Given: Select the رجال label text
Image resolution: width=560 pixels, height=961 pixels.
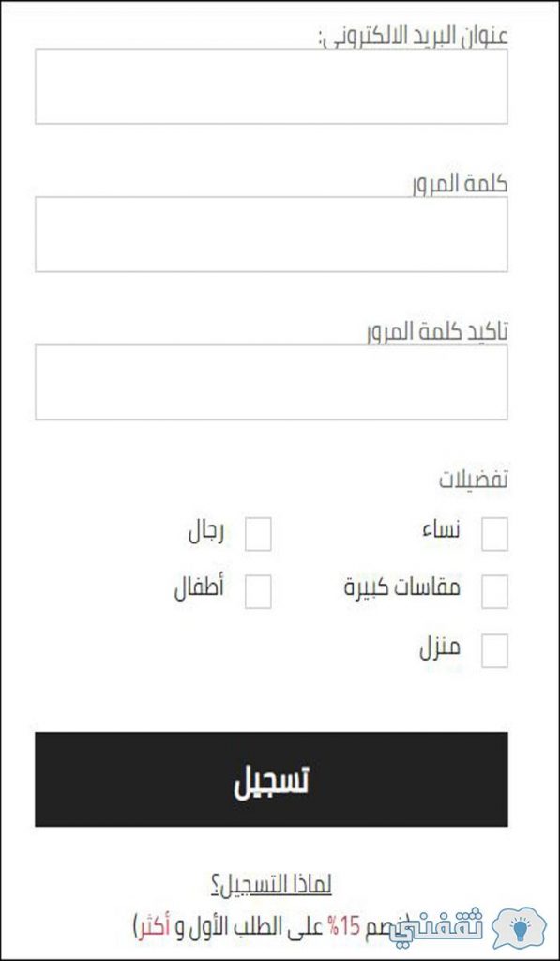Looking at the screenshot, I should coord(205,532).
